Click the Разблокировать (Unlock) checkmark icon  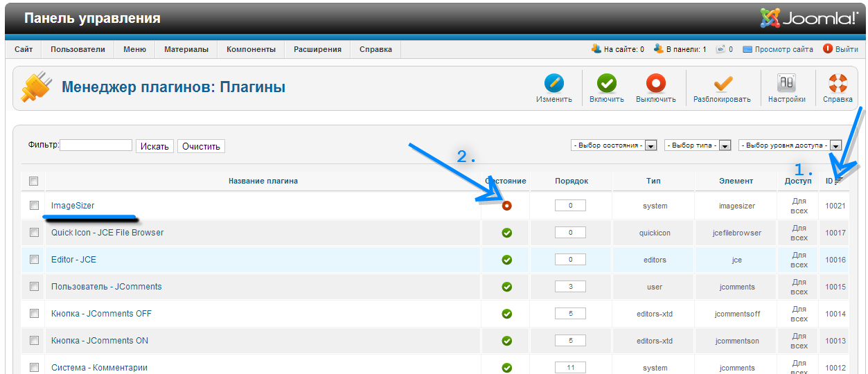pyautogui.click(x=723, y=84)
